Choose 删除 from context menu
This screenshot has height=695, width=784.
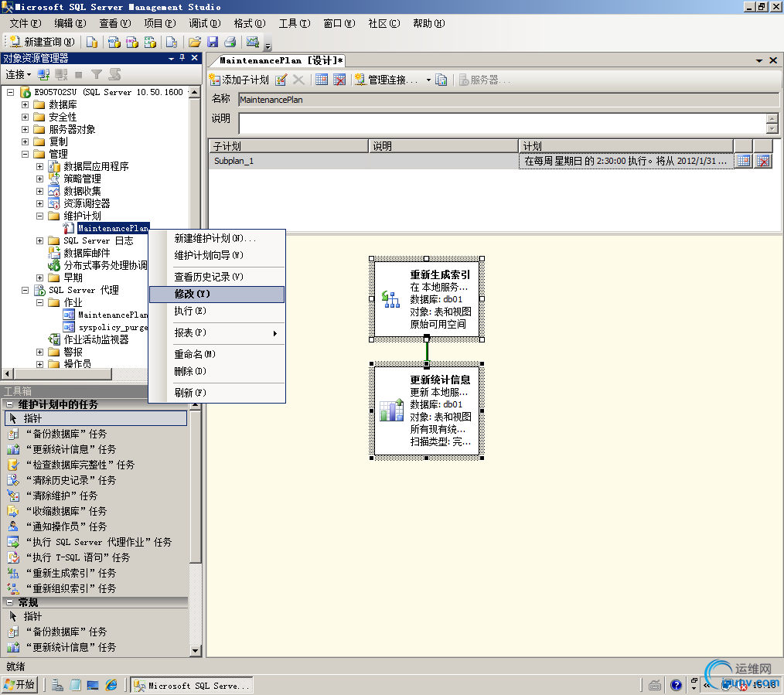tap(217, 372)
